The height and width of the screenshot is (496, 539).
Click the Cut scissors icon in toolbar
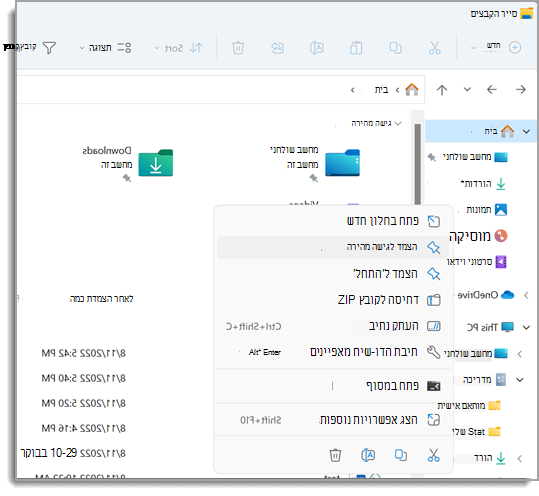click(x=434, y=48)
